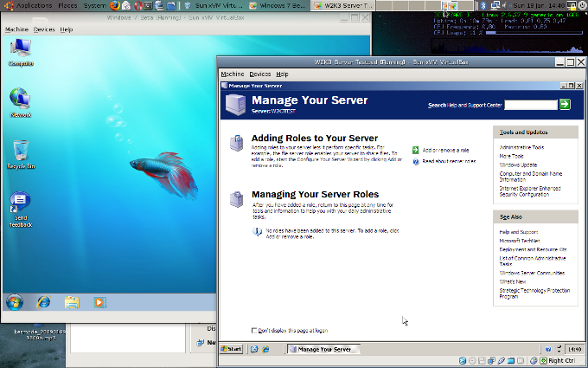This screenshot has width=588, height=368.
Task: Open Computer icon on Windows 7 desktop
Action: (21, 53)
